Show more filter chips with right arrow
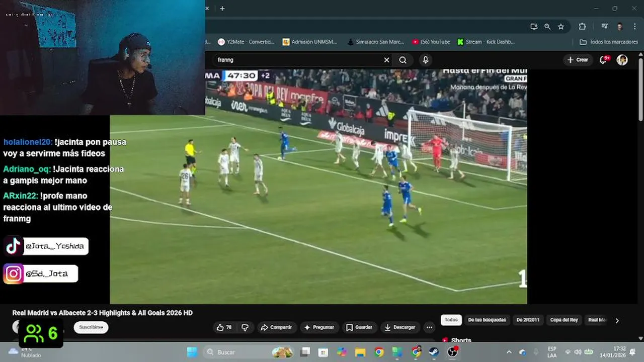 (617, 320)
